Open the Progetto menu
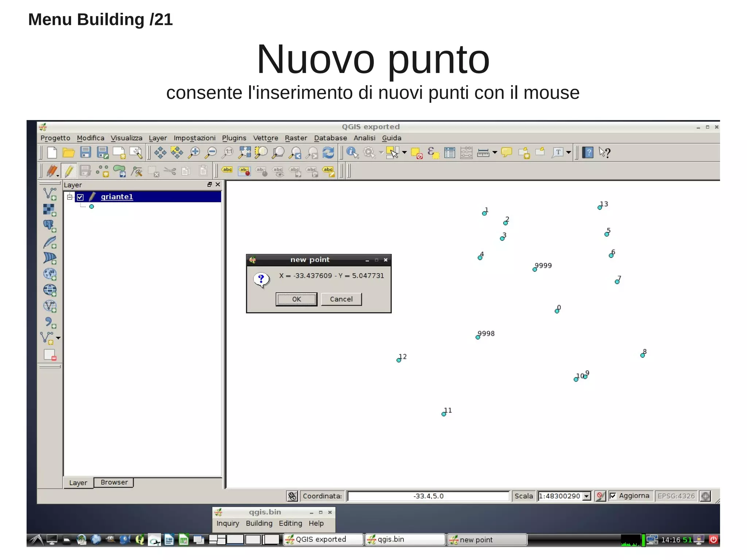The width and height of the screenshot is (747, 560). click(x=55, y=138)
